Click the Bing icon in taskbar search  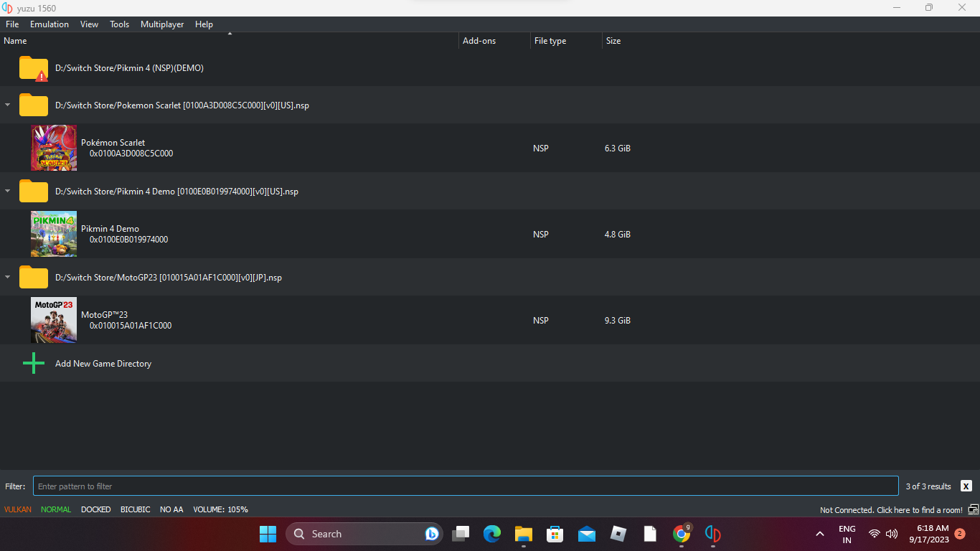tap(432, 534)
